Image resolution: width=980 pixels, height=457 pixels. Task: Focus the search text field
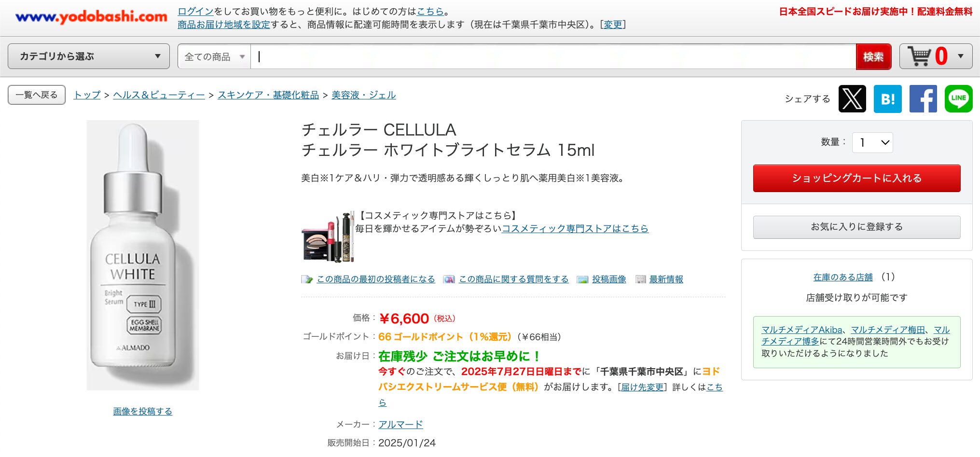pyautogui.click(x=553, y=56)
